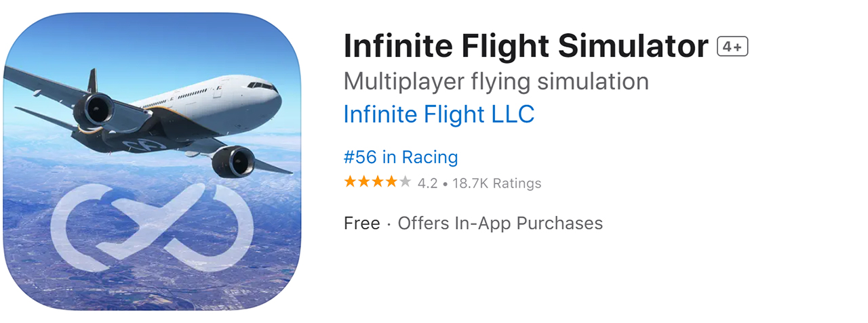
Task: Click the Free price label
Action: (x=361, y=223)
